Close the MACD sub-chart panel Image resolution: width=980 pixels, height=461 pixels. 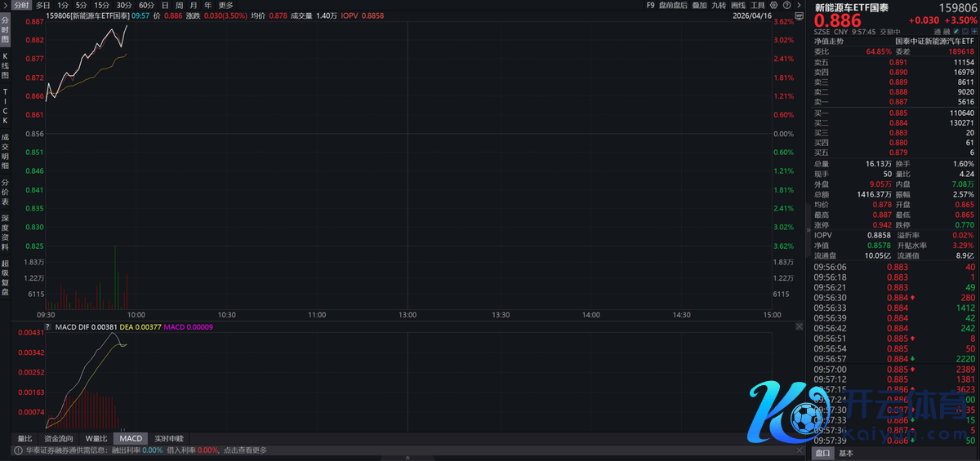800,326
